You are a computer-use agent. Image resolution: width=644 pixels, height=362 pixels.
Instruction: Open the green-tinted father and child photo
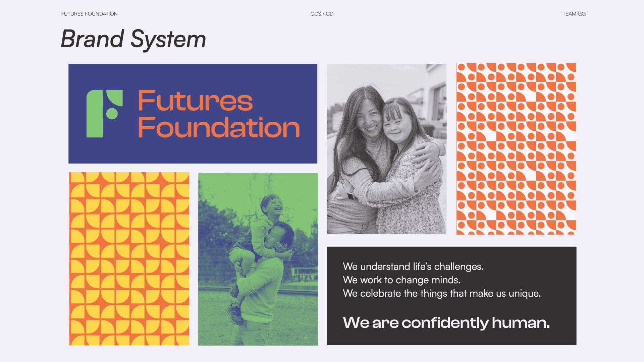(x=258, y=259)
